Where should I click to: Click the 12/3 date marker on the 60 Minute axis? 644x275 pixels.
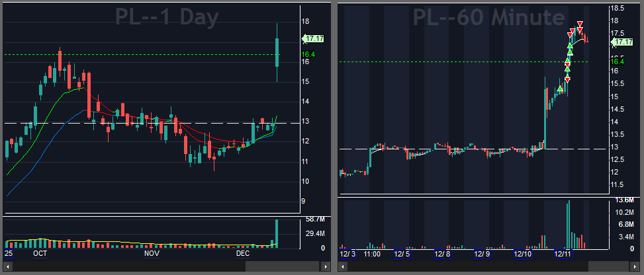point(348,254)
